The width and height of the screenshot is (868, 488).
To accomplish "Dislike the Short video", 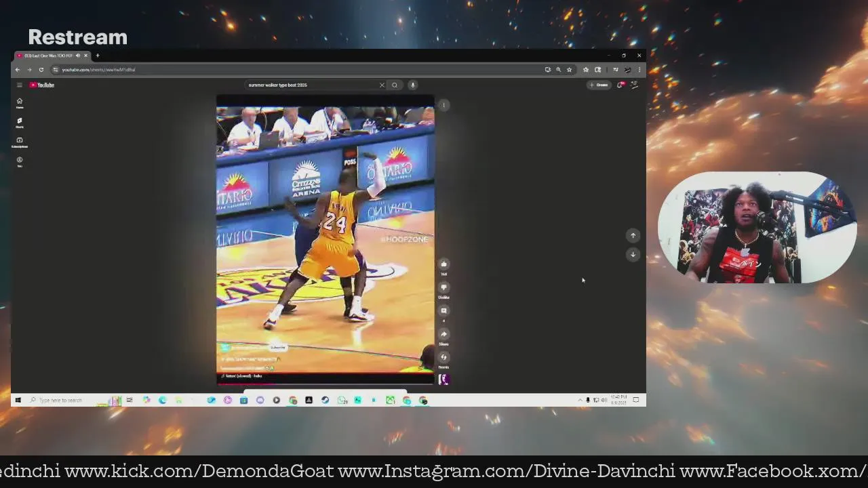I will click(x=444, y=287).
